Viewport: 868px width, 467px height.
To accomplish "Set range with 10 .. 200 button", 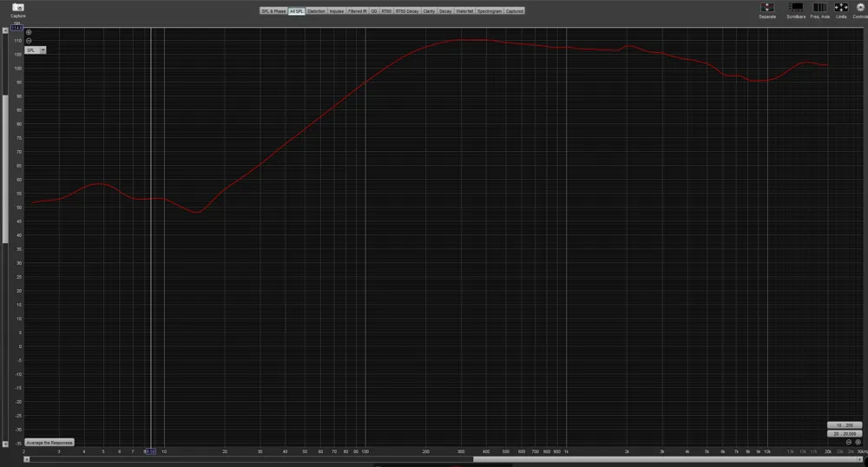I will (x=845, y=424).
